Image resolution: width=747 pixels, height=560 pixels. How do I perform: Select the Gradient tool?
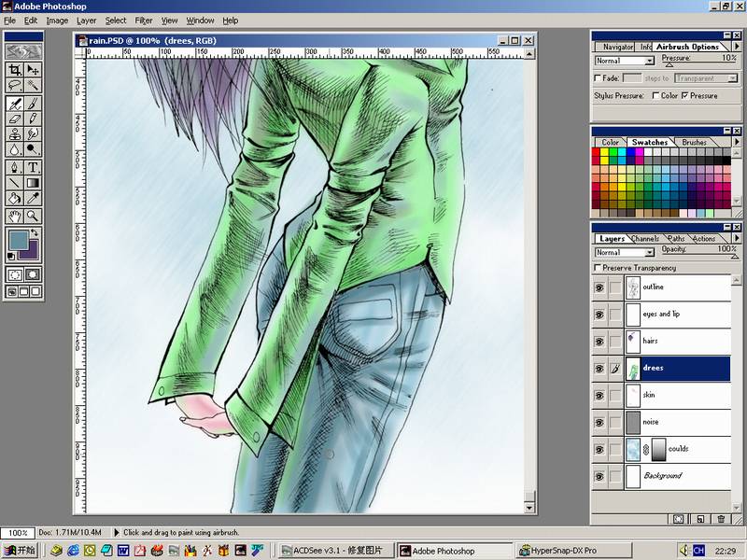coord(33,182)
